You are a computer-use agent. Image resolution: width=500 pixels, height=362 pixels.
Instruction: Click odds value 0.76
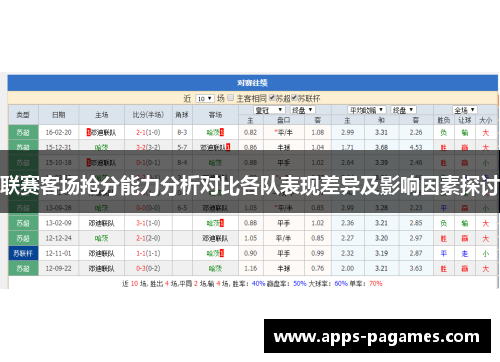[318, 268]
